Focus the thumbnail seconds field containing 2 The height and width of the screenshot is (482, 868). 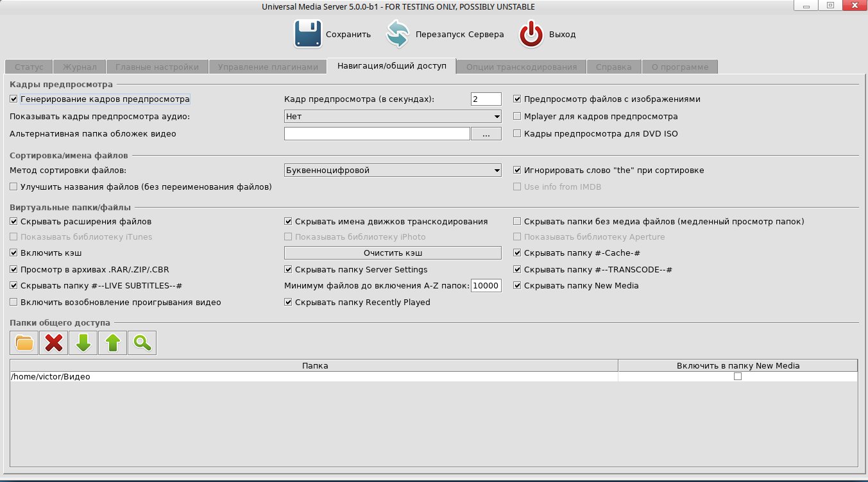(x=486, y=99)
